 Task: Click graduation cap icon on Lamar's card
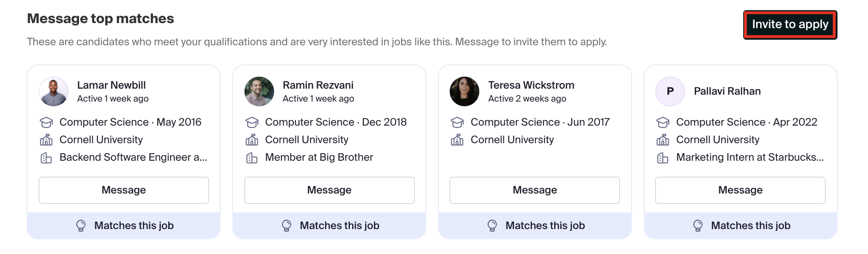[46, 122]
